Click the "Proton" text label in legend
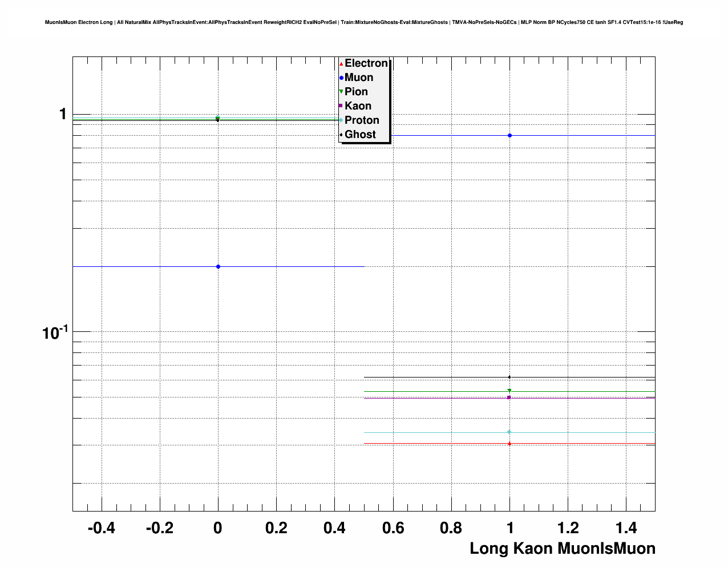This screenshot has height=568, width=728. pos(362,120)
